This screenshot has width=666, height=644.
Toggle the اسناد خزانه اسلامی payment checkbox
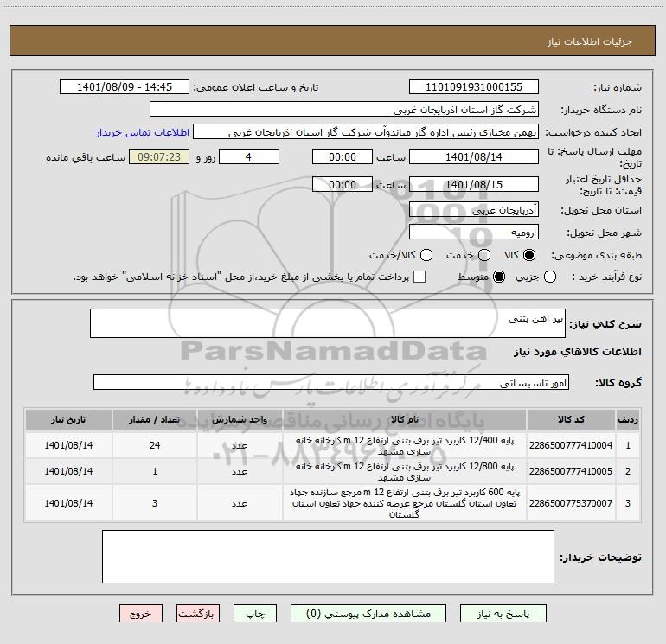(419, 277)
